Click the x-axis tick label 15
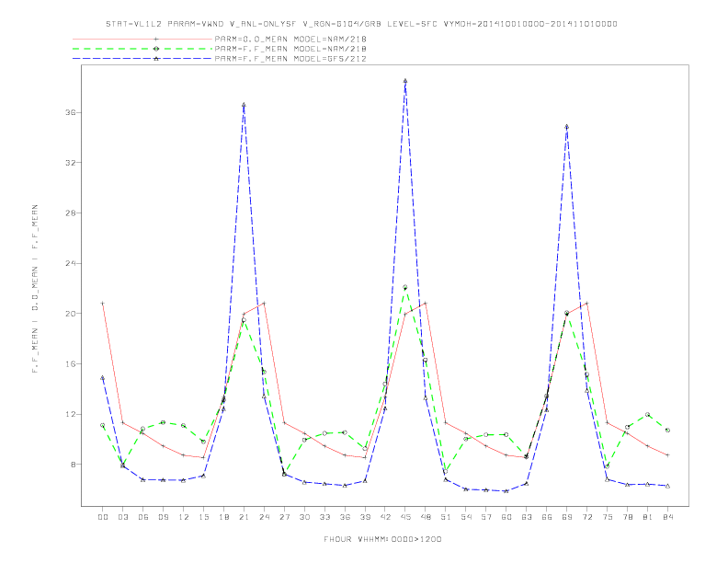 click(203, 517)
